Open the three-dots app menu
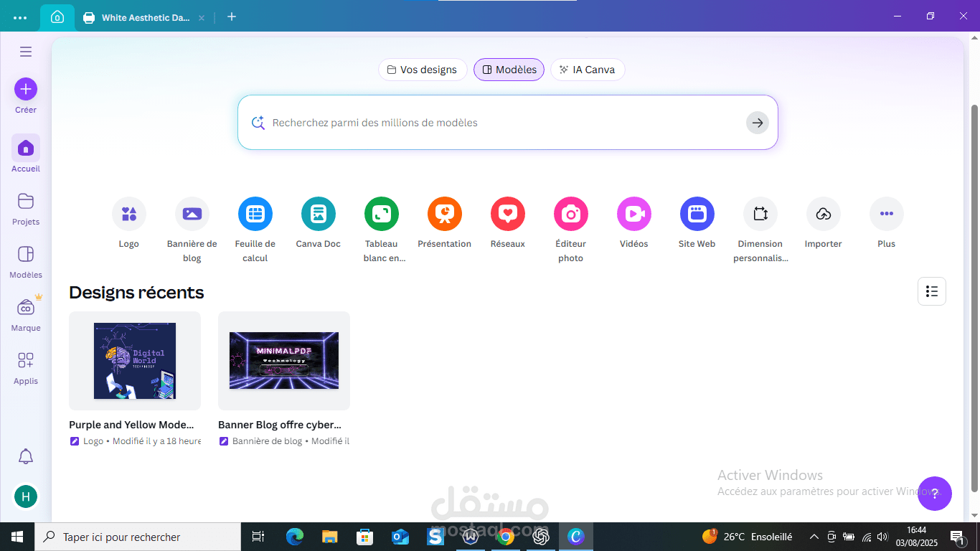The image size is (980, 551). tap(20, 17)
